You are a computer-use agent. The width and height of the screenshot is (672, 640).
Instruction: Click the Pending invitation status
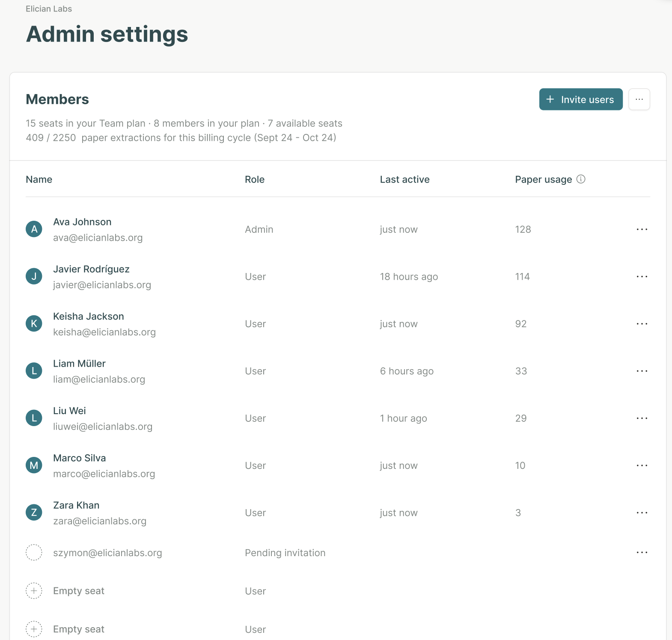pos(285,553)
